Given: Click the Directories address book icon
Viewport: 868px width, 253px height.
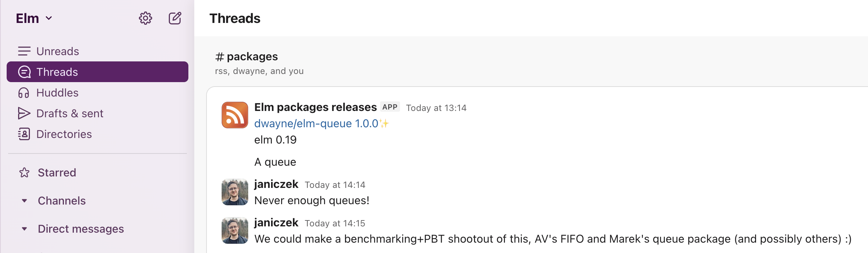Looking at the screenshot, I should point(24,134).
